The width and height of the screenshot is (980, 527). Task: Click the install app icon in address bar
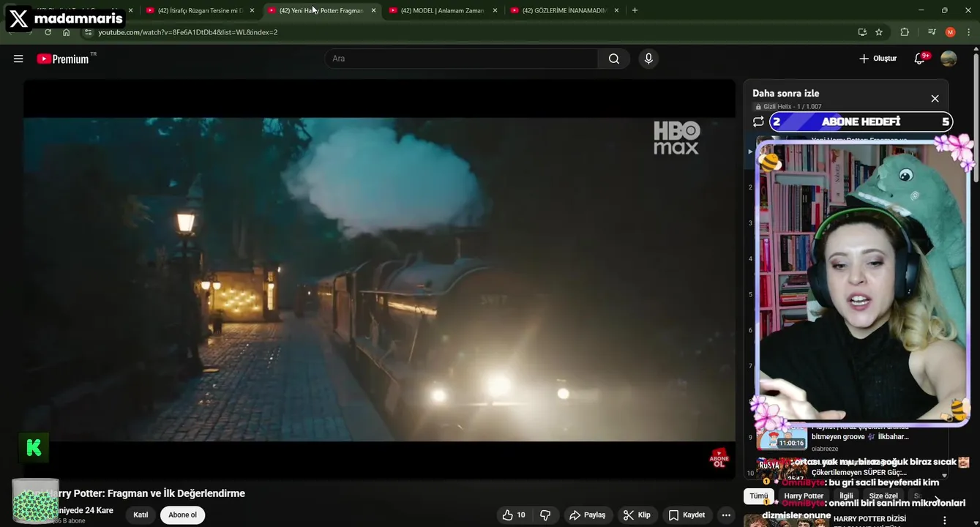coord(862,32)
